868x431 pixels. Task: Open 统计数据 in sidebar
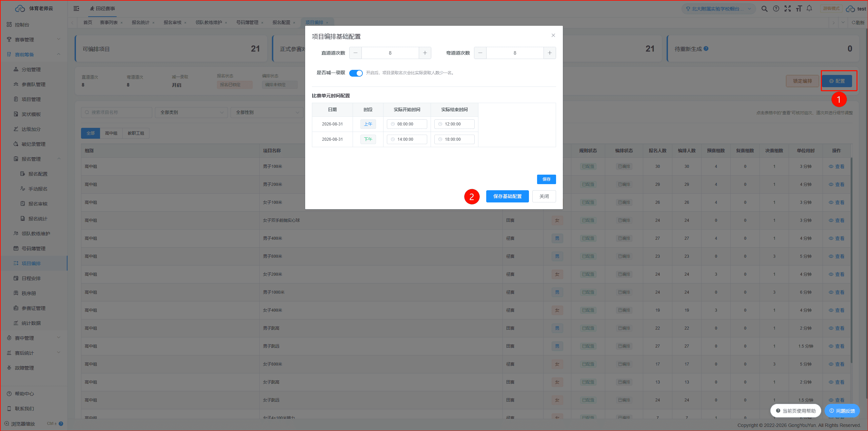click(34, 323)
